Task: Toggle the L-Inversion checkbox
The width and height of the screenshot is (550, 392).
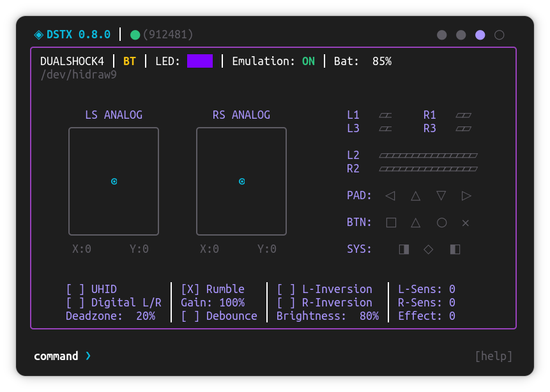Action: 286,289
